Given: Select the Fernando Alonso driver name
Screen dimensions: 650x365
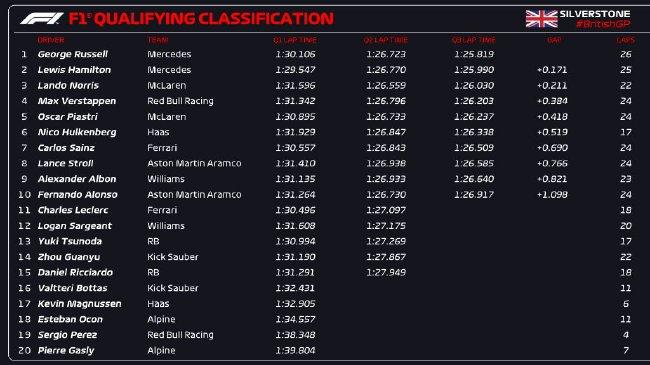Looking at the screenshot, I should tap(78, 195).
